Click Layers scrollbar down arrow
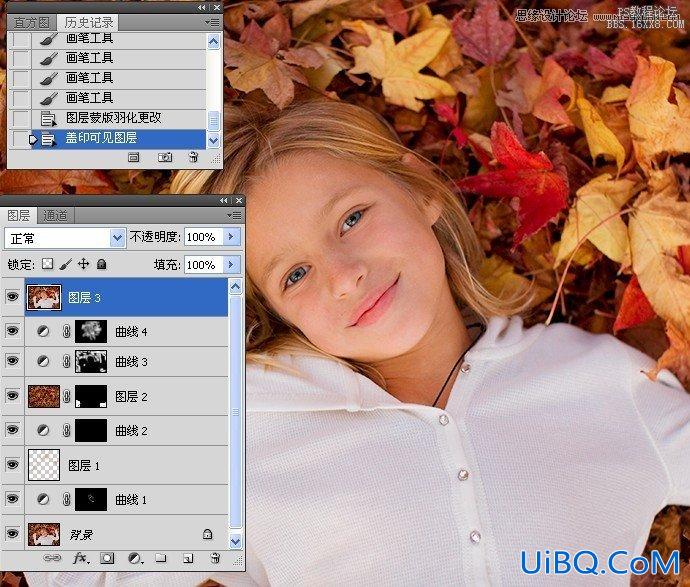 coord(235,541)
